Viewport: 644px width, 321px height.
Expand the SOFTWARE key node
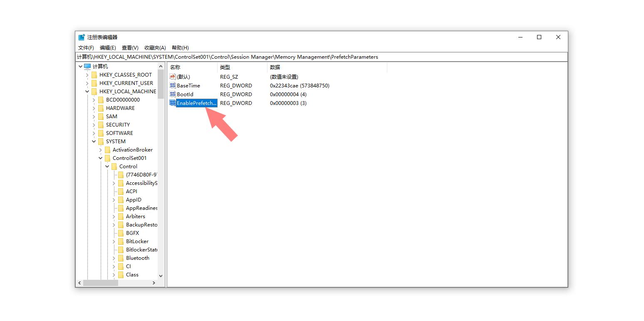(x=94, y=133)
